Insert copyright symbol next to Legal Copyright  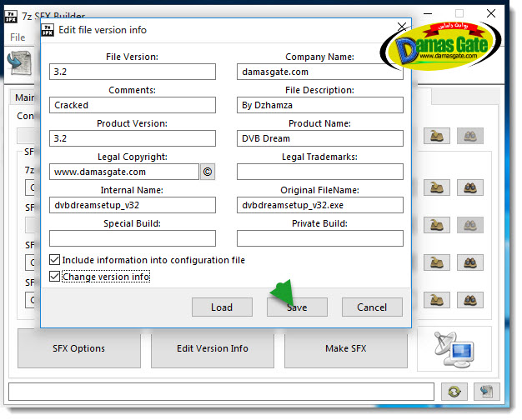click(208, 172)
